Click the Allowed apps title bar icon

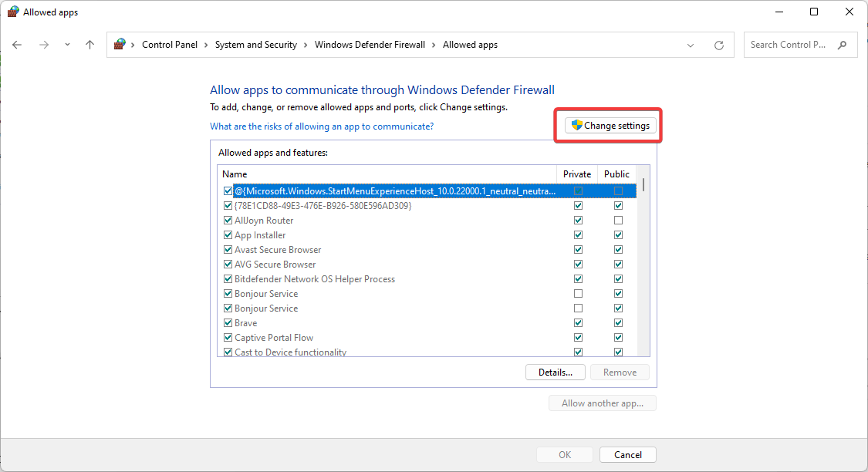click(x=13, y=12)
